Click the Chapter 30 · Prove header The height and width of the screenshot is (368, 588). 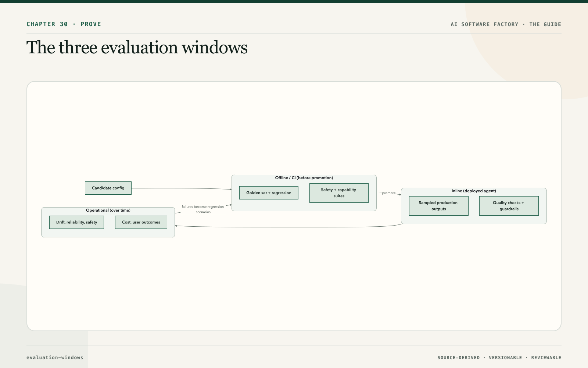(x=64, y=24)
